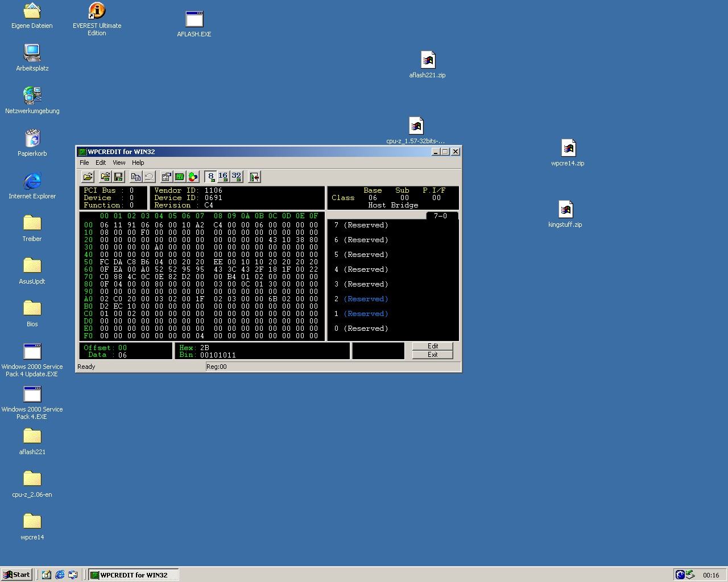Click the Exit button in WPCREDIT
The width and height of the screenshot is (728, 582).
(432, 355)
